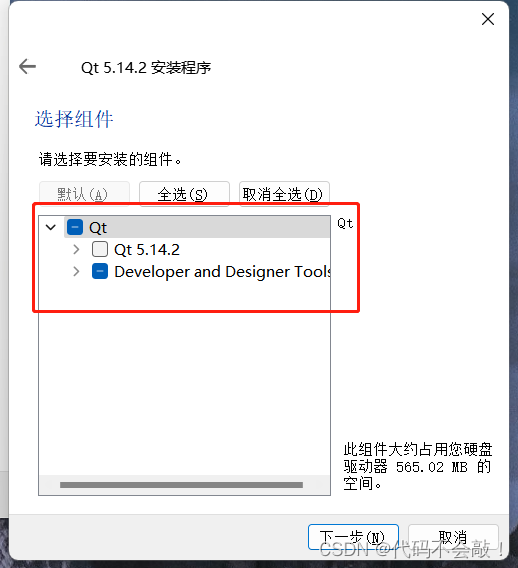518x568 pixels.
Task: Expand the Qt 5.14.2 node chevron
Action: point(76,249)
